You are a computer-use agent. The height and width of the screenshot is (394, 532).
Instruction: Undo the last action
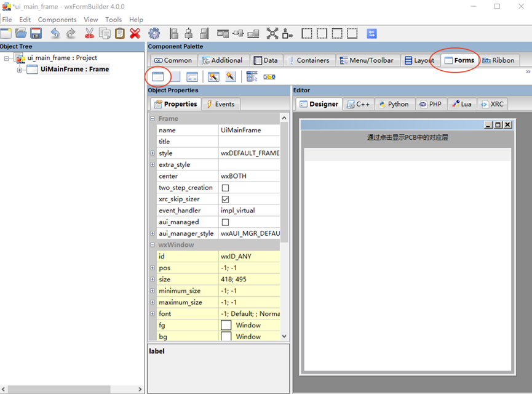55,33
